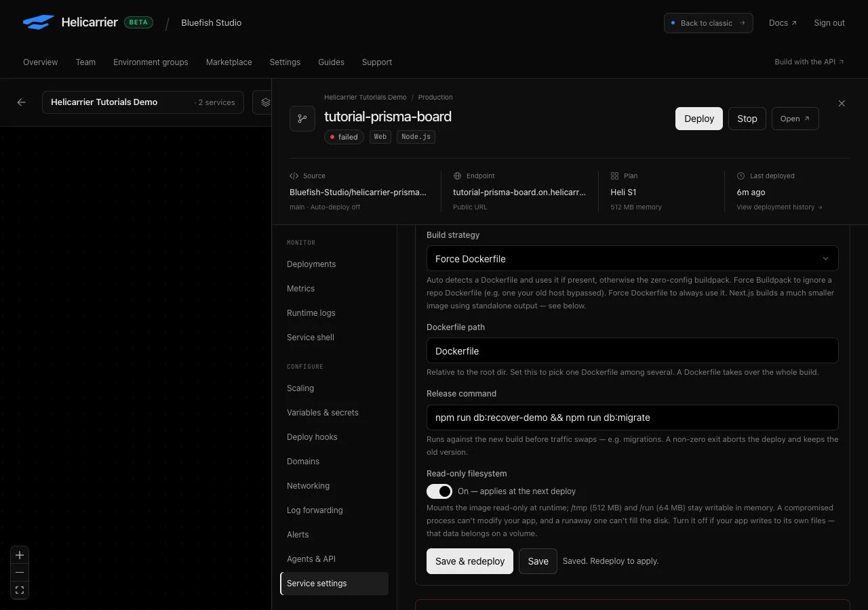Zoom out on the canvas
The width and height of the screenshot is (868, 610).
point(20,573)
